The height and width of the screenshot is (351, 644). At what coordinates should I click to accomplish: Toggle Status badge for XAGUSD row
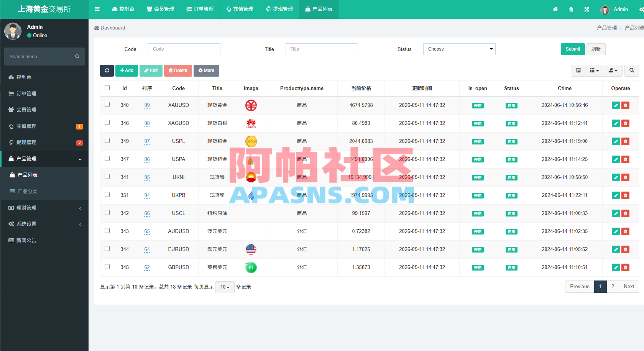(511, 124)
